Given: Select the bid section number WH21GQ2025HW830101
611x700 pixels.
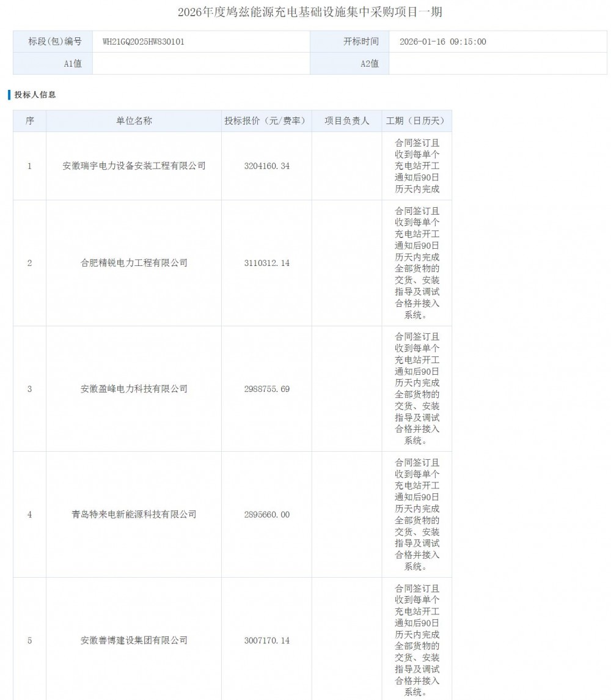Looking at the screenshot, I should tap(144, 42).
